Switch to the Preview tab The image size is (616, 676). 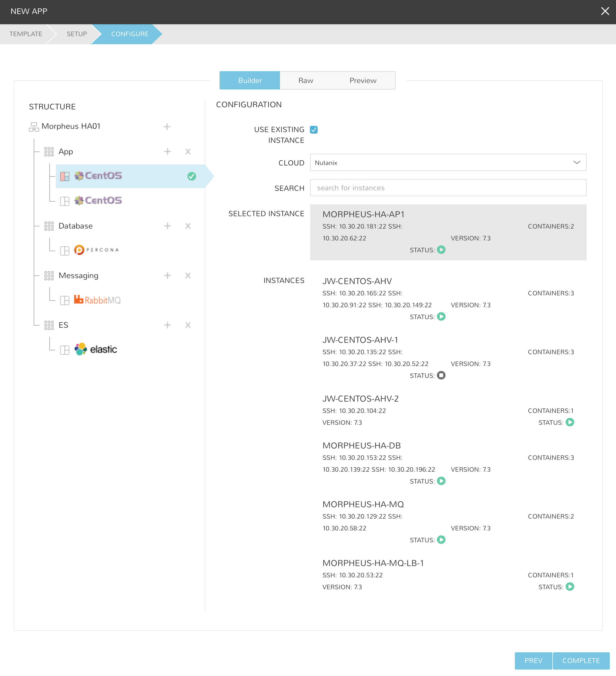[363, 81]
